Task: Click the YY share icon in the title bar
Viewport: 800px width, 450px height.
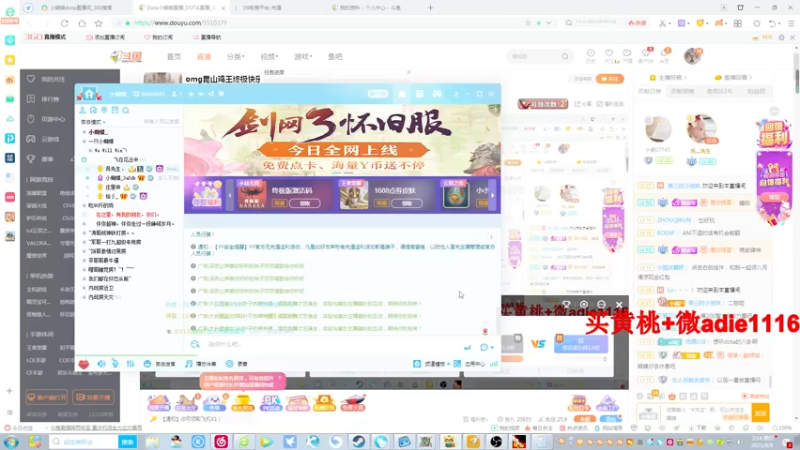Action: [x=211, y=94]
